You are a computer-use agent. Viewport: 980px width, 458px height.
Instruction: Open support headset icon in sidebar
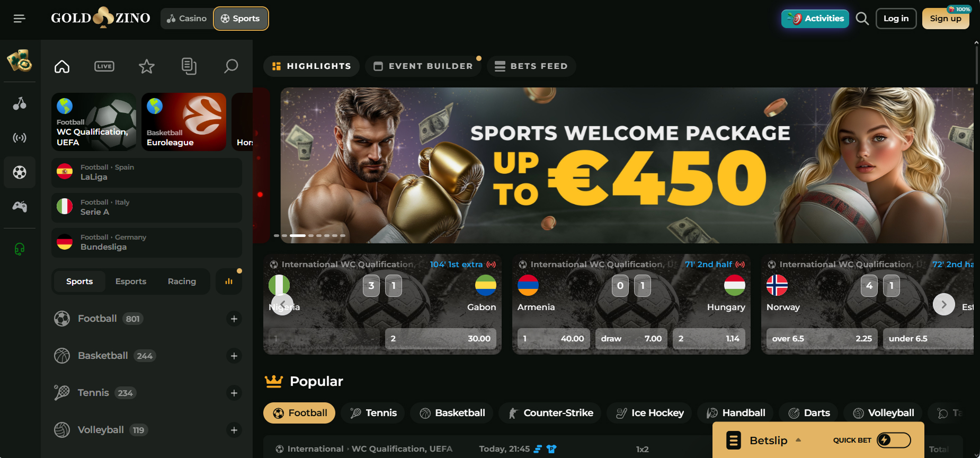coord(20,249)
